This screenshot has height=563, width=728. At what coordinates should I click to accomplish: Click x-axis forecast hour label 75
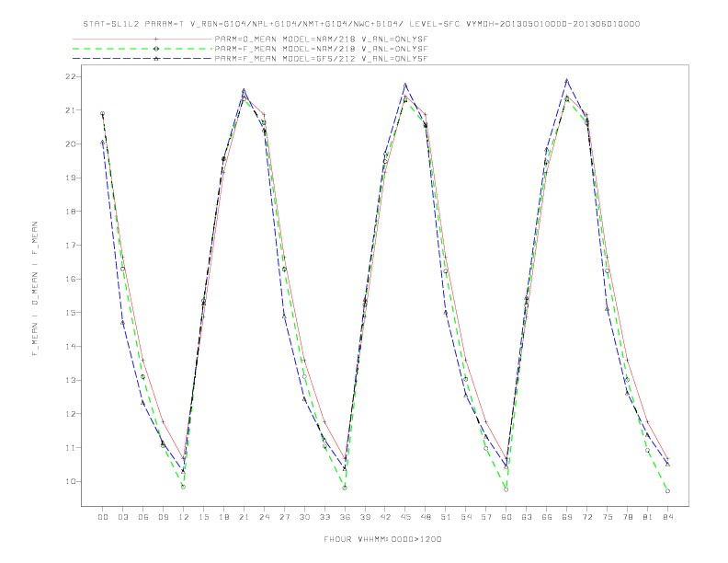608,517
